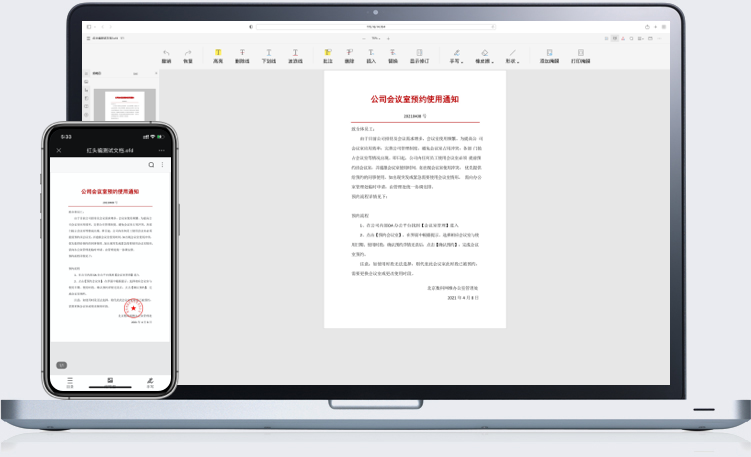Click the 退出编辑 exit editing button
The width and height of the screenshot is (751, 457).
(x=549, y=54)
